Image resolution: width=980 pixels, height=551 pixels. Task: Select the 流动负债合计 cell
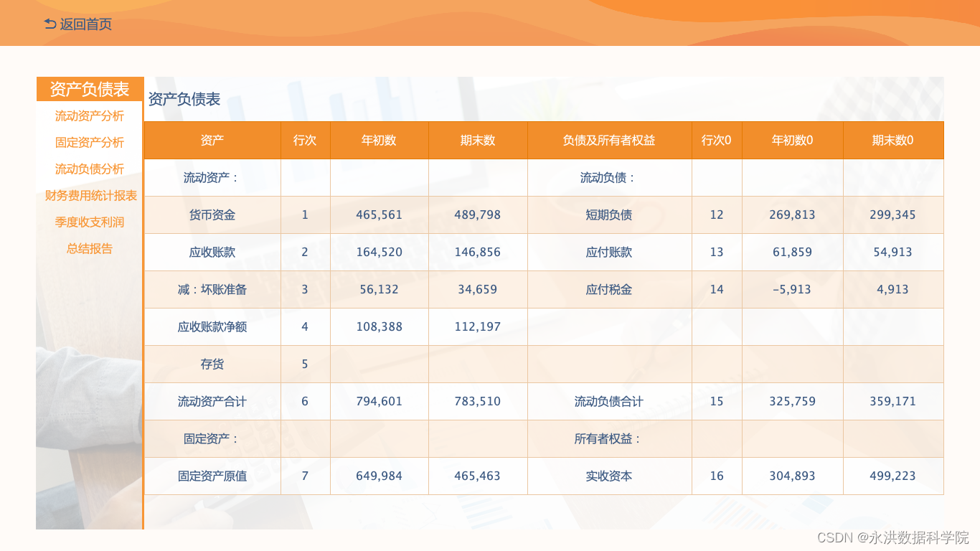click(609, 401)
